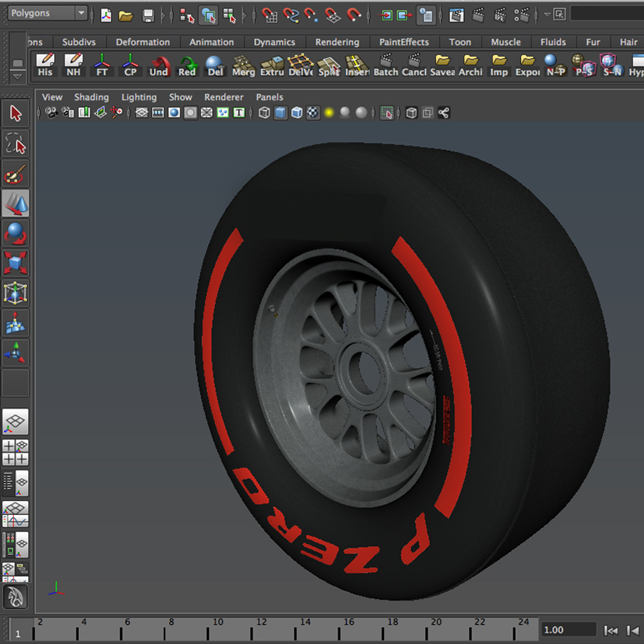Click the playback start time field 1.00
Screen dimensions: 644x644
click(x=569, y=630)
